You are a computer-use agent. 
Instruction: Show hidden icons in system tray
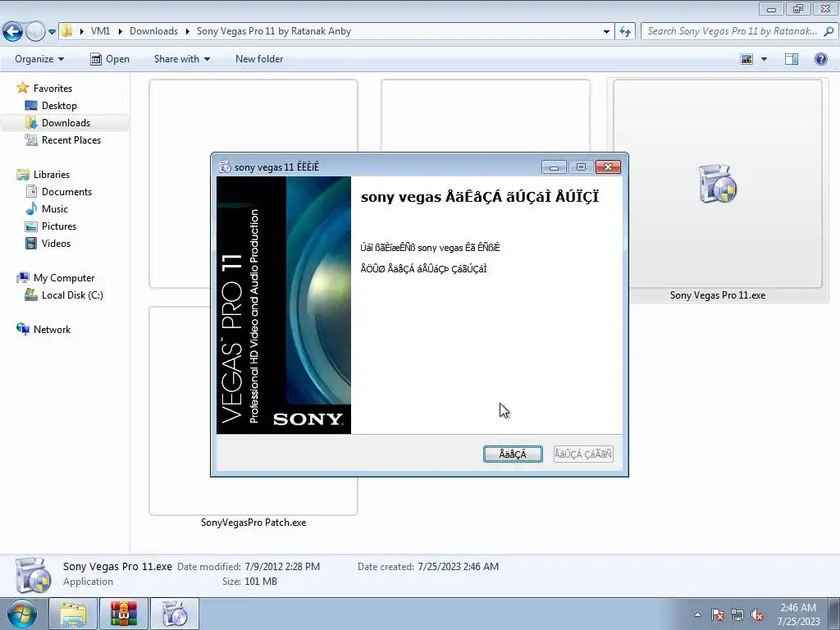697,614
